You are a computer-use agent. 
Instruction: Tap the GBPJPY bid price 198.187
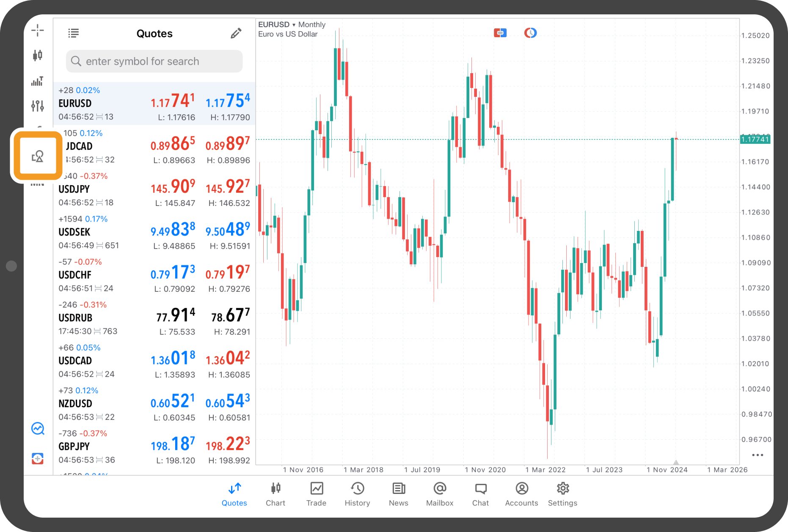tap(173, 444)
